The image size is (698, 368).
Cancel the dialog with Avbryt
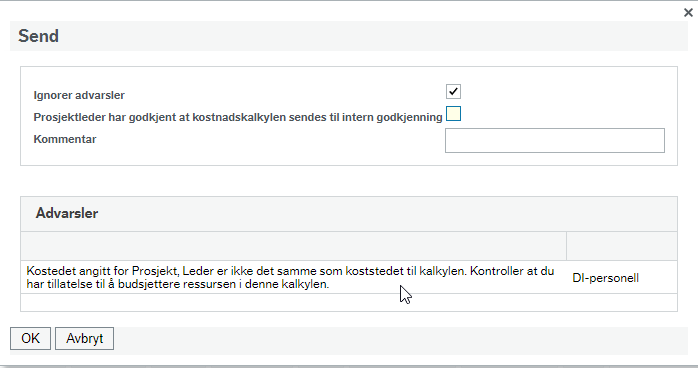[x=85, y=339]
